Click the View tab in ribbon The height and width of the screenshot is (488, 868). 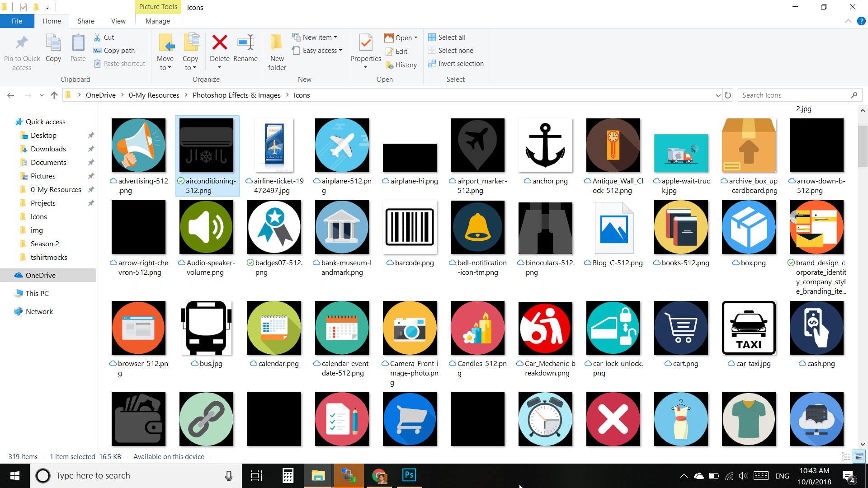(118, 21)
